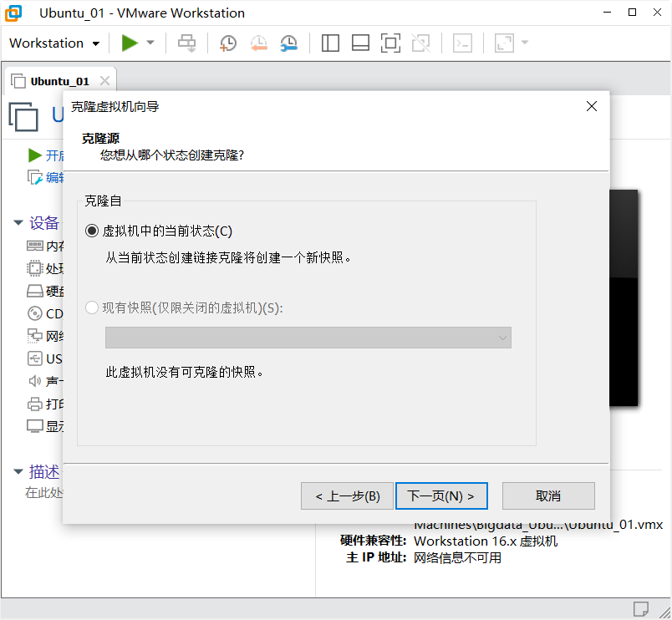Click the VMware Workstation app logo icon
This screenshot has height=620, width=672.
[13, 13]
